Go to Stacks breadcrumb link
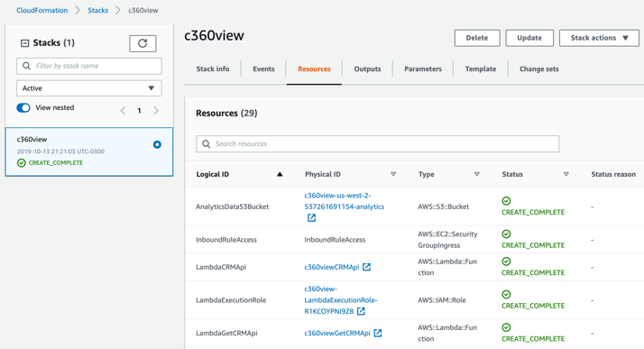Screen dimensions: 644x349 (97, 10)
